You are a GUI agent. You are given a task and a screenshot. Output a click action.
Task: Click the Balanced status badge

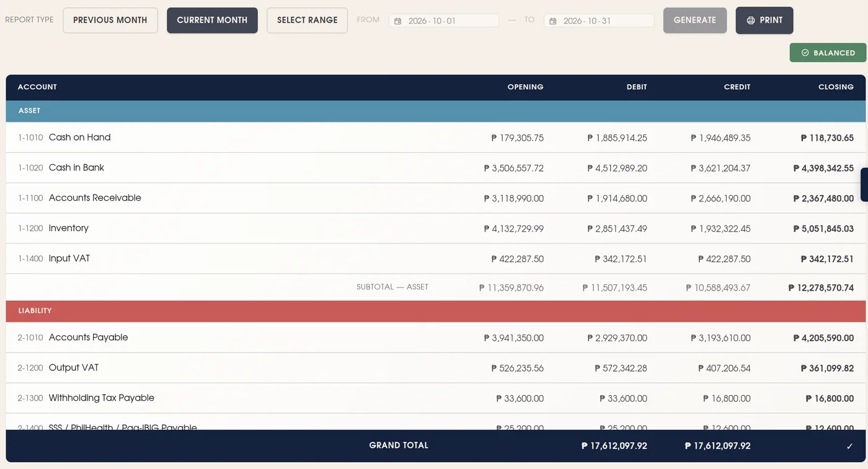pyautogui.click(x=828, y=53)
